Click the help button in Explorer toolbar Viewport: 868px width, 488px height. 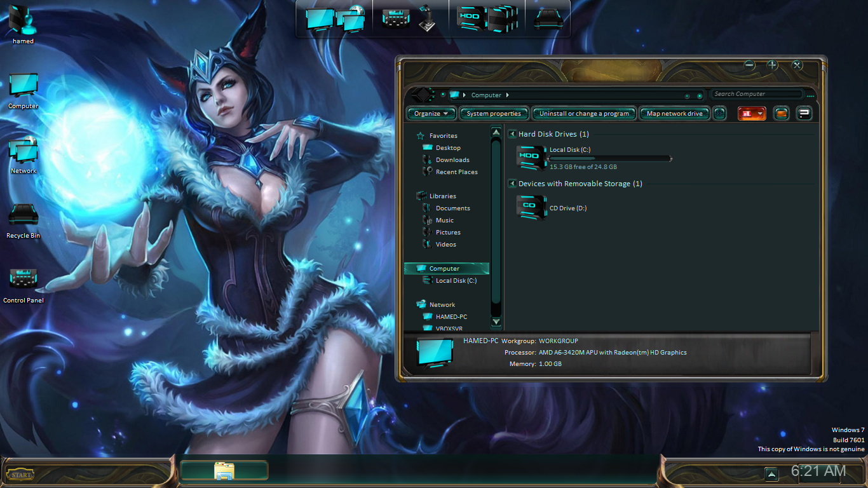click(804, 114)
